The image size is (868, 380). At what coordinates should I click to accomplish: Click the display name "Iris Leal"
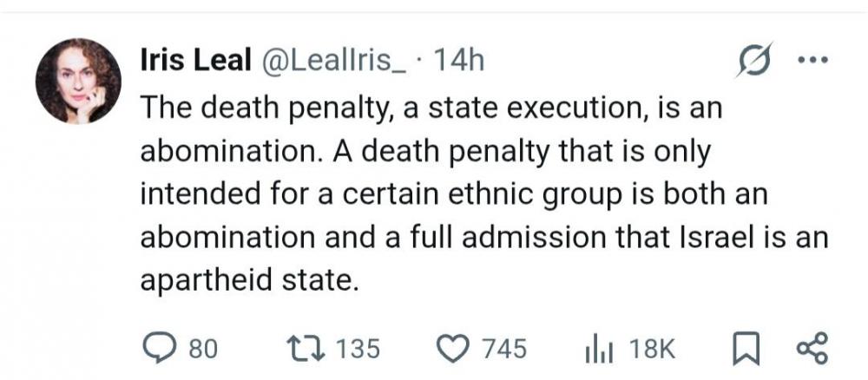coord(191,61)
